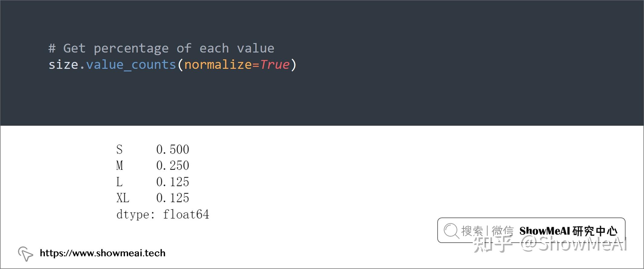Click the 知乎 @ShowMeAI watermark
The width and height of the screenshot is (644, 269).
pyautogui.click(x=550, y=244)
